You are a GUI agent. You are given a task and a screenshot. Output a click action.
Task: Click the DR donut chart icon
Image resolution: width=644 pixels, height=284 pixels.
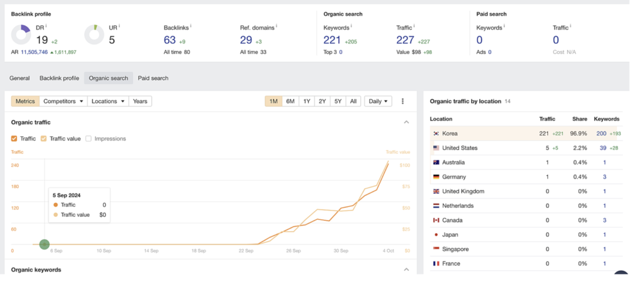tap(21, 35)
